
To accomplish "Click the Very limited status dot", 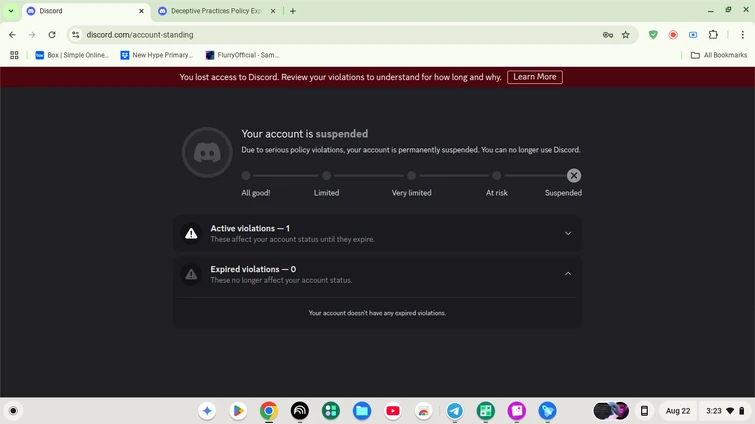I will (411, 176).
